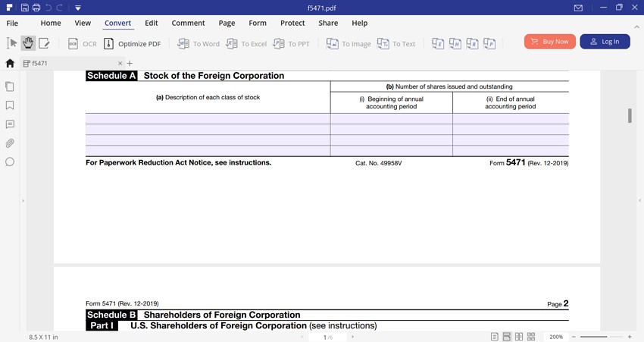644x342 pixels.
Task: Open the Page tab
Action: coord(227,23)
